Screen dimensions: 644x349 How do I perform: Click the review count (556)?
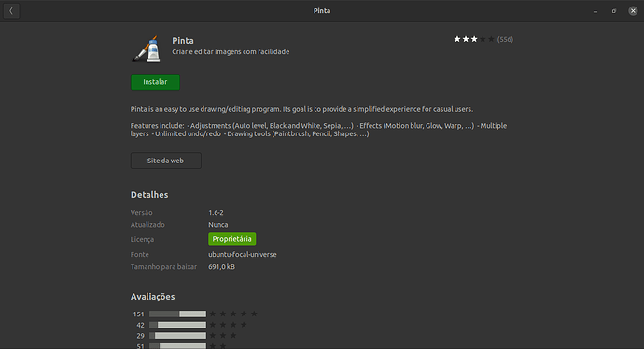click(505, 39)
